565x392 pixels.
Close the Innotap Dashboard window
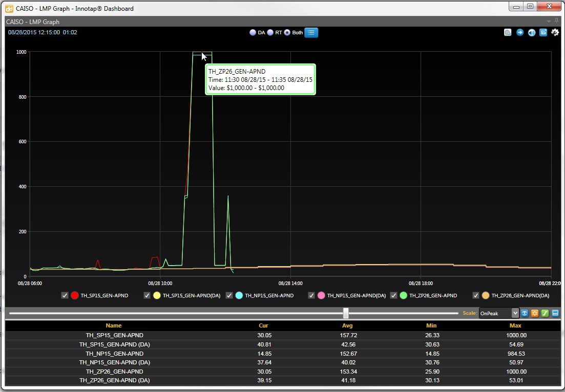pos(549,6)
